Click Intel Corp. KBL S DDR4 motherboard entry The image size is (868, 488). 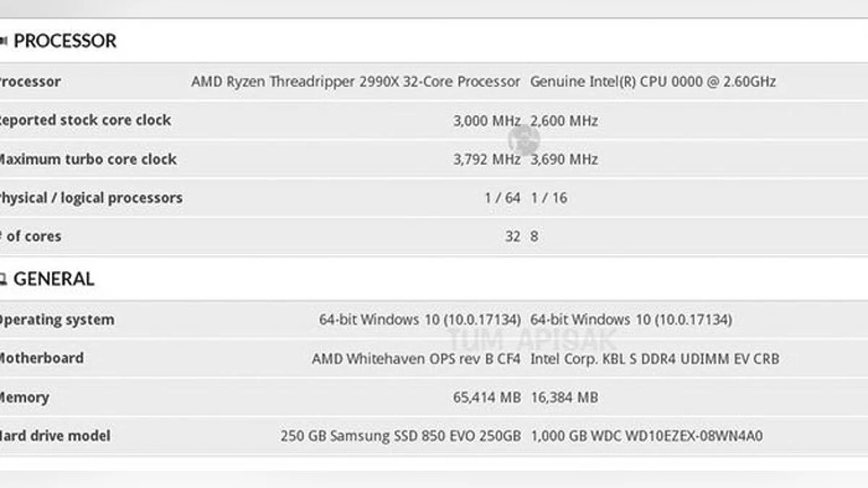tap(655, 359)
